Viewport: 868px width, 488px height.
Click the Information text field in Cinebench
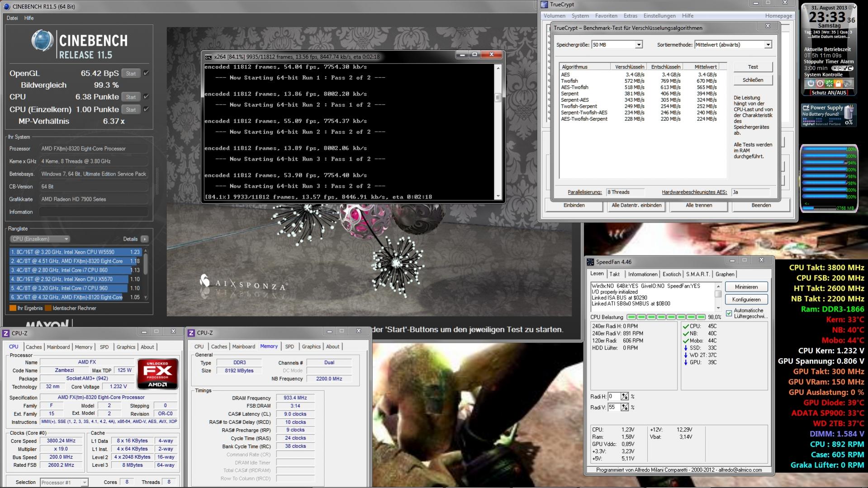point(93,212)
